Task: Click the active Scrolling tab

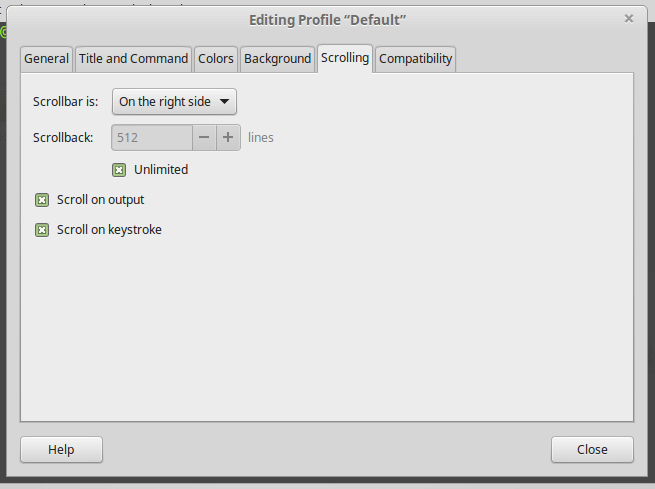Action: 345,58
